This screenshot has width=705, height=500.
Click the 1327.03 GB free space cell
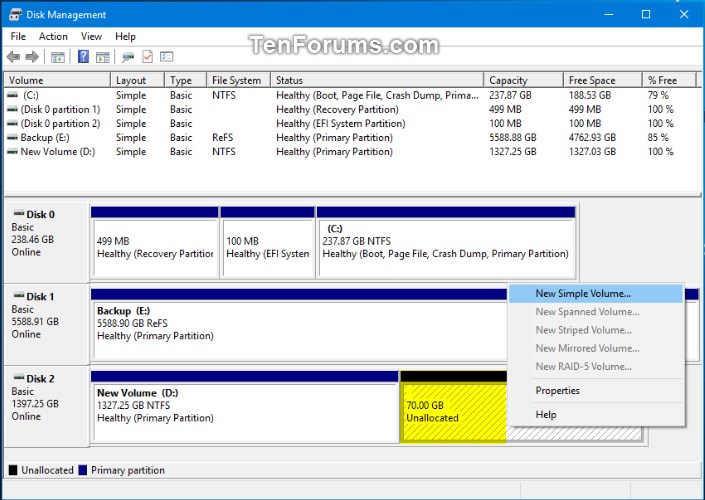pyautogui.click(x=592, y=152)
